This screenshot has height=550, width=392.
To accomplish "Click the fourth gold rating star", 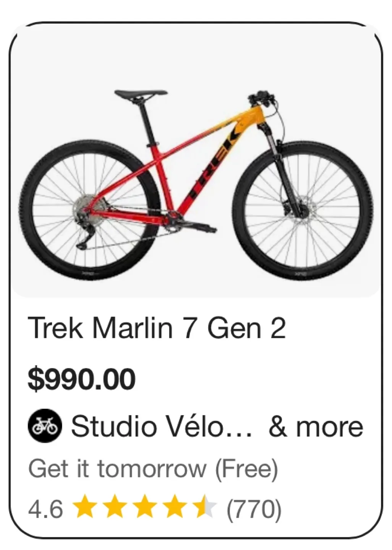I will tap(175, 508).
